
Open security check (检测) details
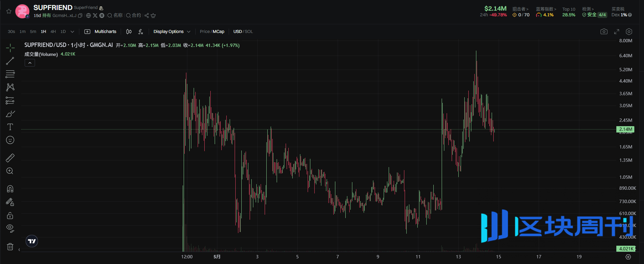[x=588, y=9]
